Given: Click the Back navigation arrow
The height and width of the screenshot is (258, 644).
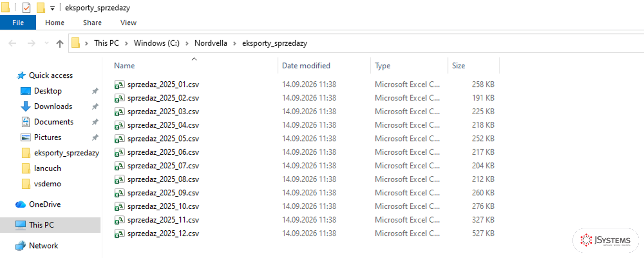Looking at the screenshot, I should pyautogui.click(x=13, y=43).
